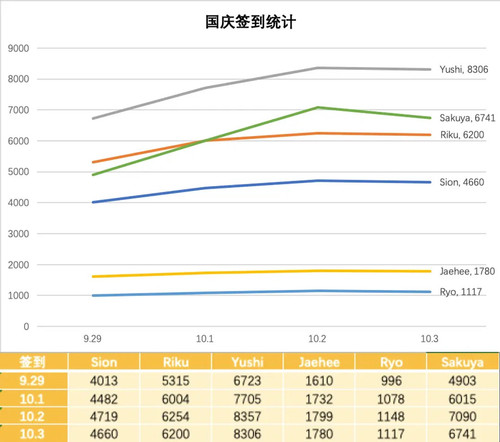
Task: Select the 10.3 row header cell
Action: point(34,434)
